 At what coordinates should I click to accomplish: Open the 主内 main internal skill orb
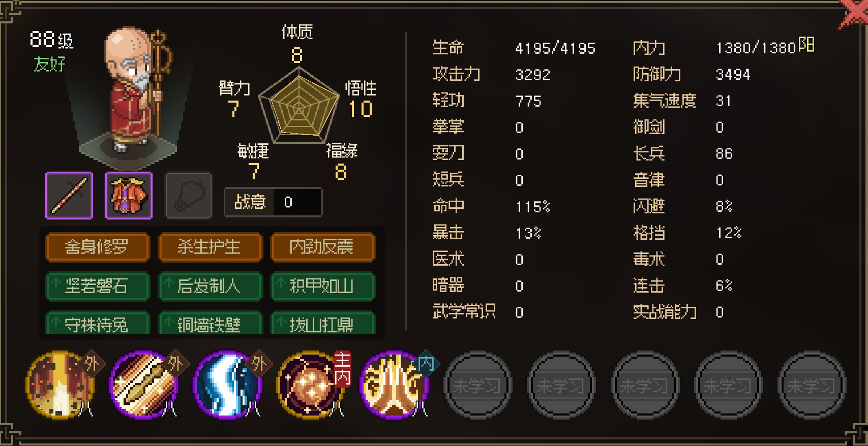311,385
